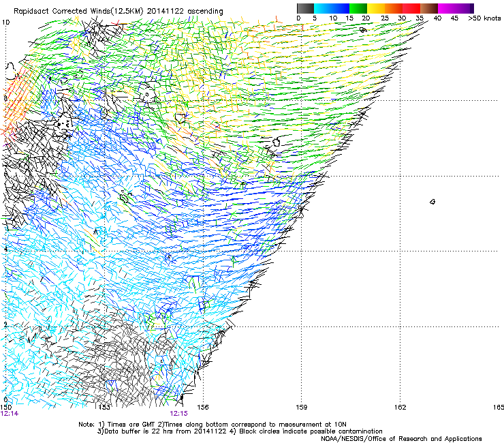This screenshot has width=504, height=443.
Task: Click the gray 0-5 knots color band
Action: coord(305,8)
